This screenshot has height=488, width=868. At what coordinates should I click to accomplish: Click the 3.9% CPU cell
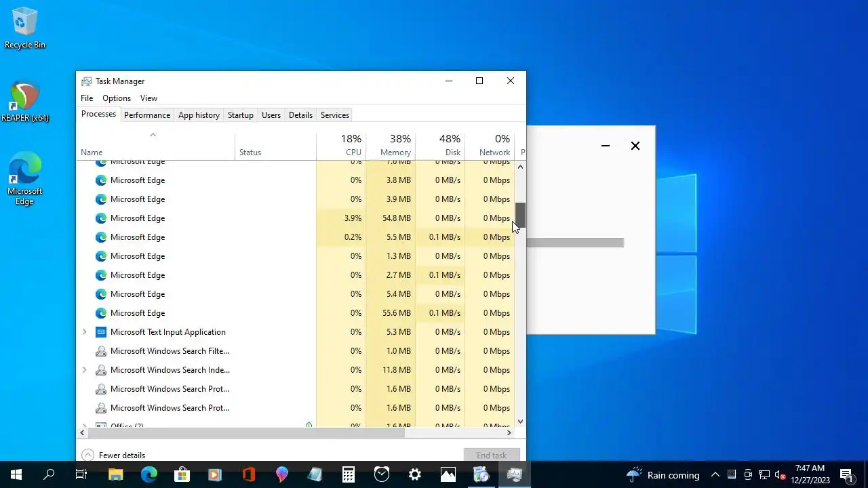(x=341, y=218)
